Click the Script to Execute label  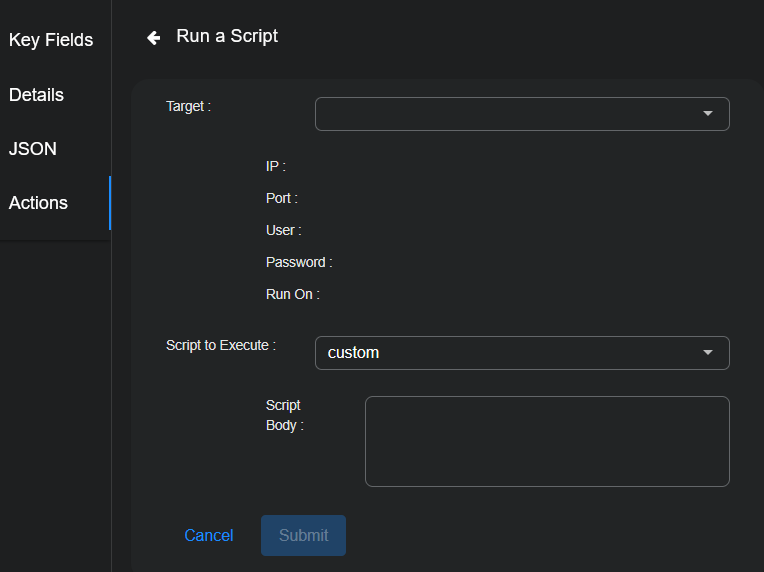(220, 345)
